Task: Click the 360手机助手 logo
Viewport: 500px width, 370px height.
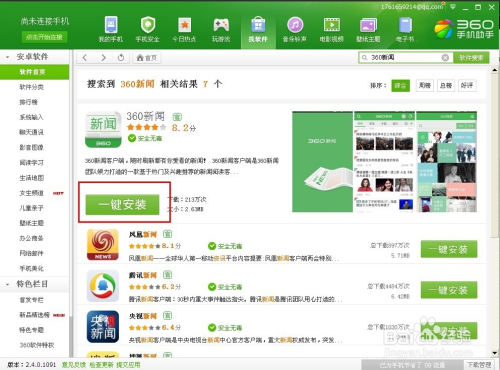Action: click(464, 29)
